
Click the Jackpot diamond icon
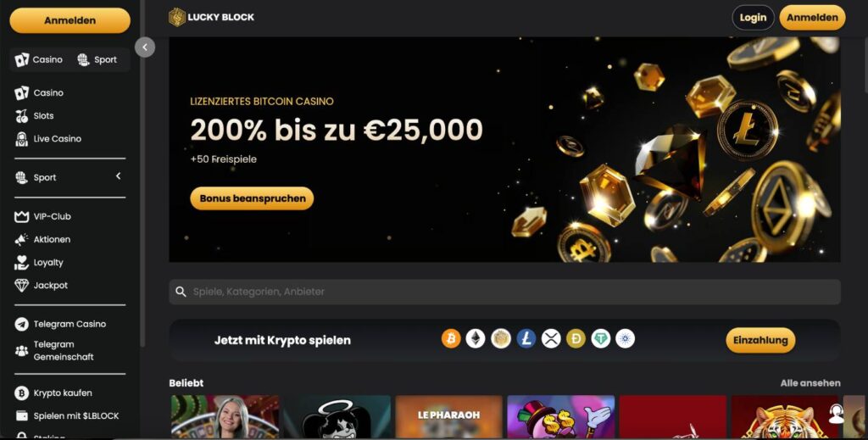21,286
